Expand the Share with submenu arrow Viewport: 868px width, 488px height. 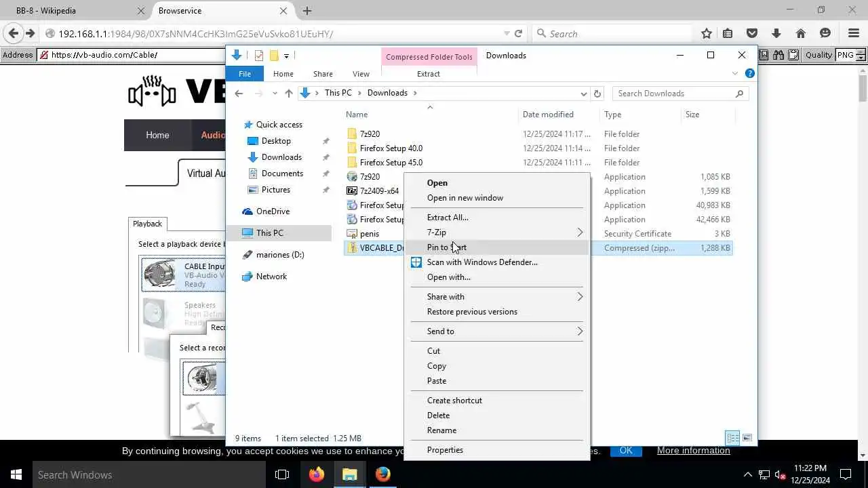pyautogui.click(x=580, y=297)
